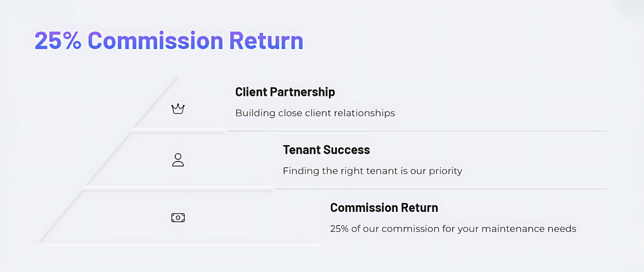Click "Building close client relationships" text
This screenshot has width=644, height=272.
[315, 113]
